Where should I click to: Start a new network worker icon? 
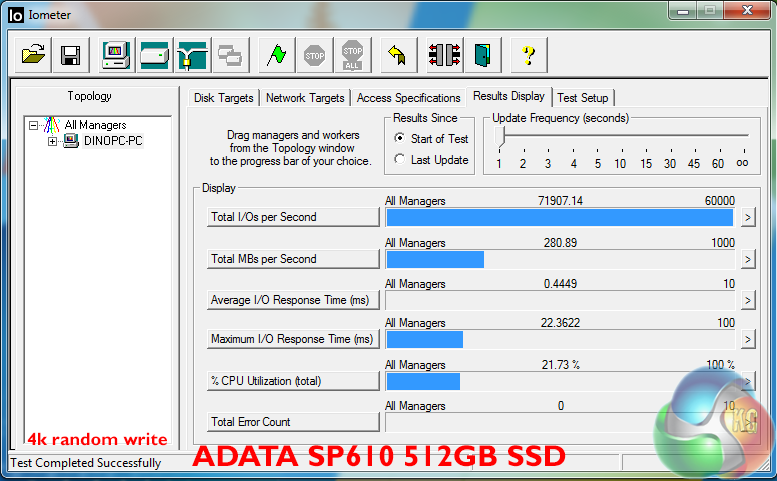point(193,54)
